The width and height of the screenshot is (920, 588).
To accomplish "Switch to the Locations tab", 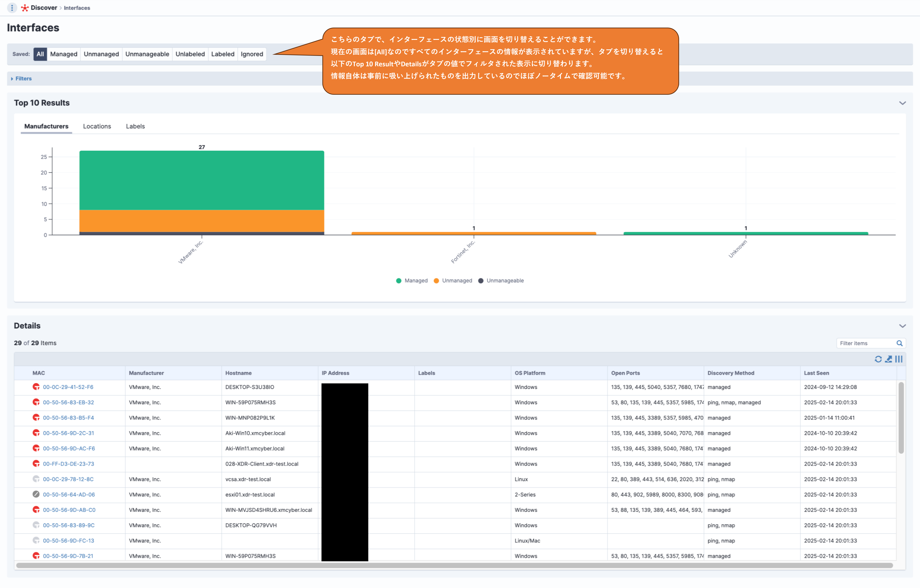I will (97, 126).
